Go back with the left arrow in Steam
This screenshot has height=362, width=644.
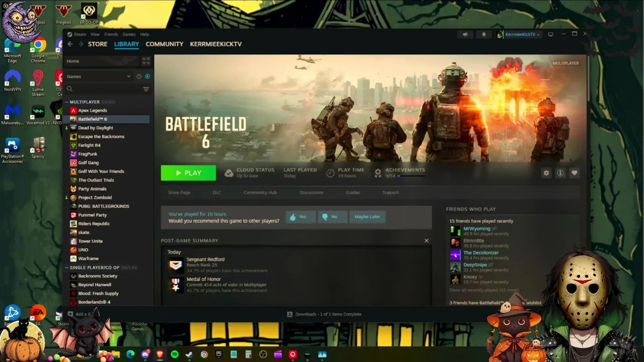[70, 44]
